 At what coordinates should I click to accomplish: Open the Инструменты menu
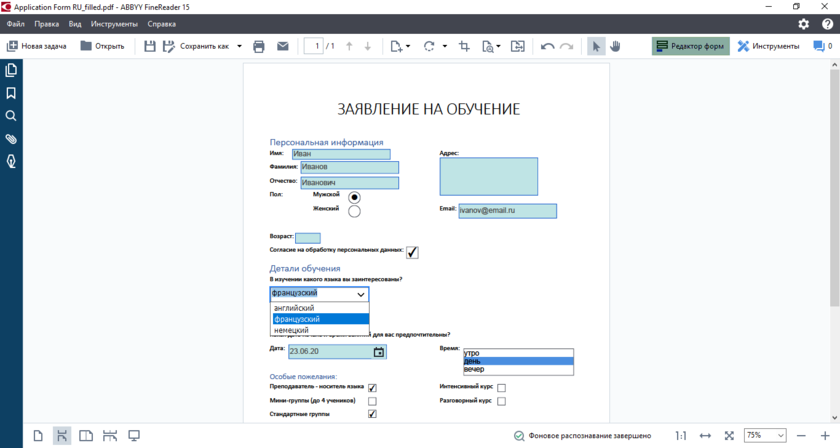tap(114, 23)
